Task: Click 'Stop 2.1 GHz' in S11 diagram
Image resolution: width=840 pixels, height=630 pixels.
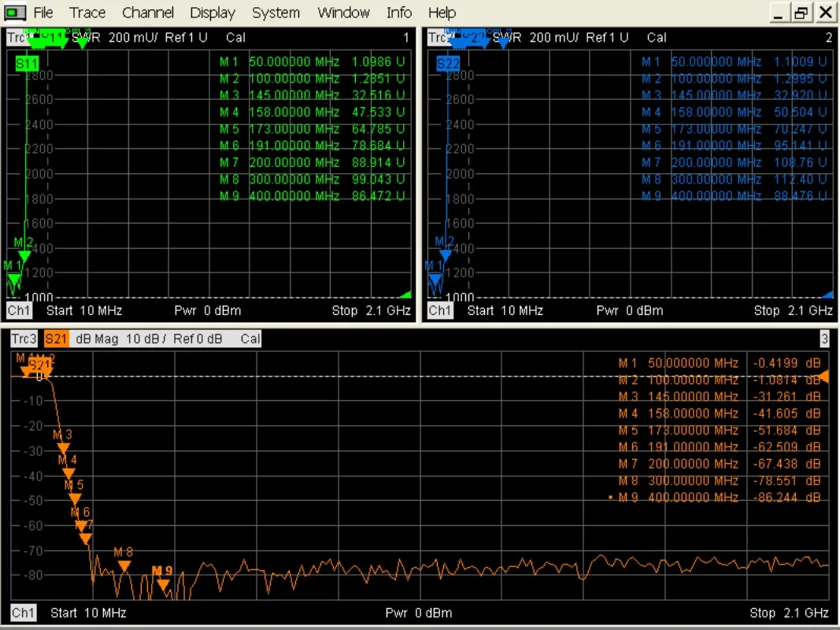Action: (x=371, y=311)
